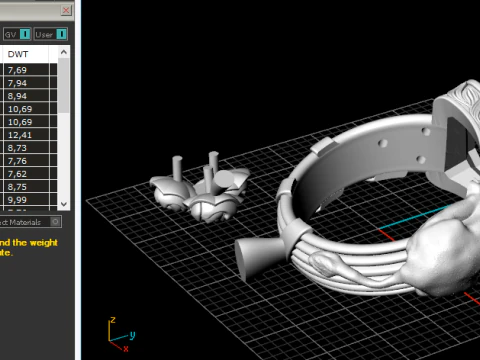Close the panel with the red X

click(66, 10)
